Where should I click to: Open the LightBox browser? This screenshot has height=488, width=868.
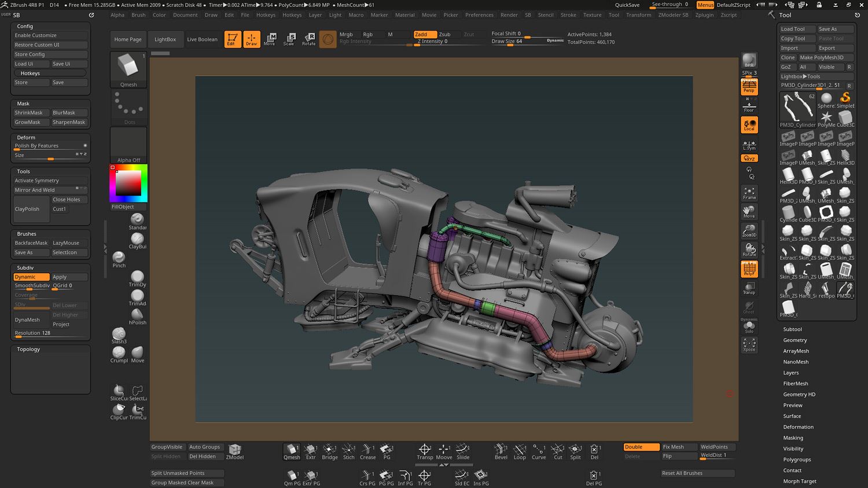point(165,39)
